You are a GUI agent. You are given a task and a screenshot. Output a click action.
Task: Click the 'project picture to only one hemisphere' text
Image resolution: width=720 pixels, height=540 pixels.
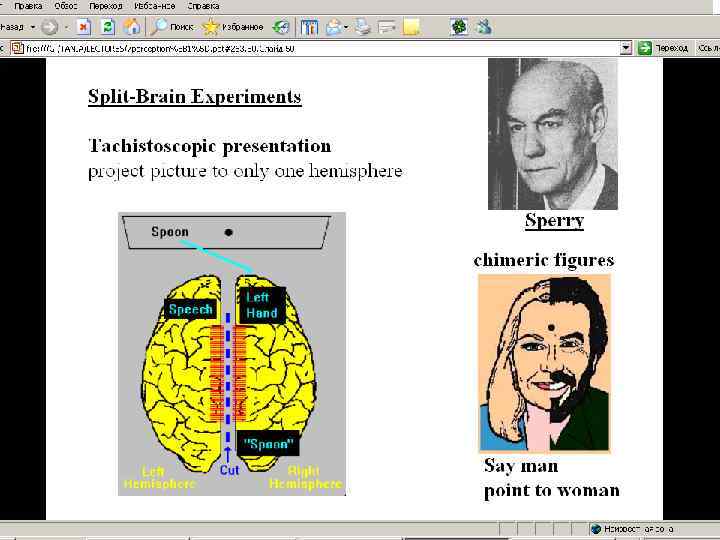pos(245,171)
